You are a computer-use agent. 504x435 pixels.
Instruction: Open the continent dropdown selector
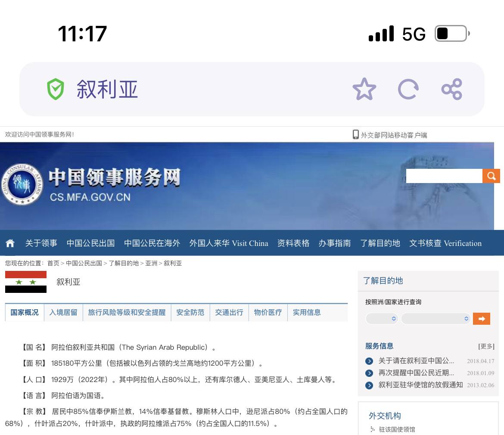click(382, 319)
